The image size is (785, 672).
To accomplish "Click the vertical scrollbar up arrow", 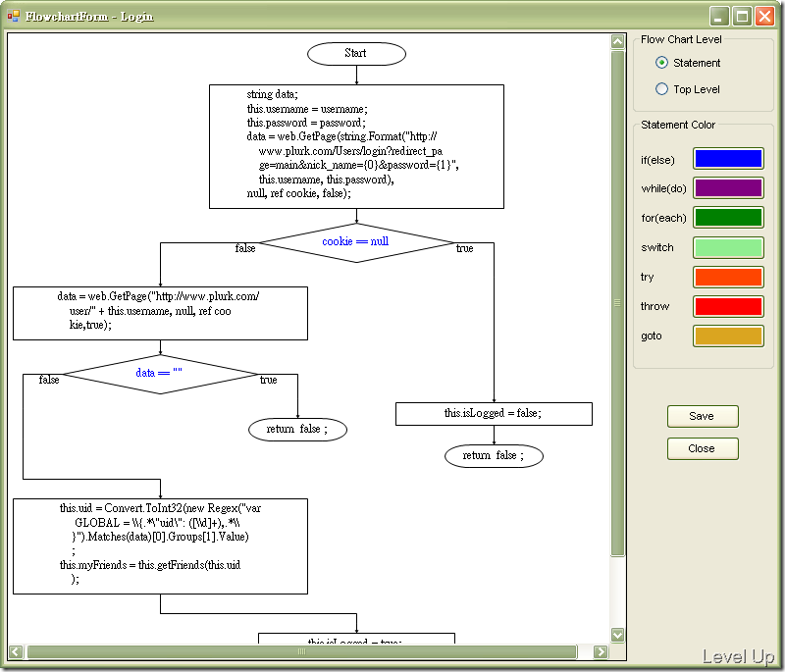I will tap(617, 41).
